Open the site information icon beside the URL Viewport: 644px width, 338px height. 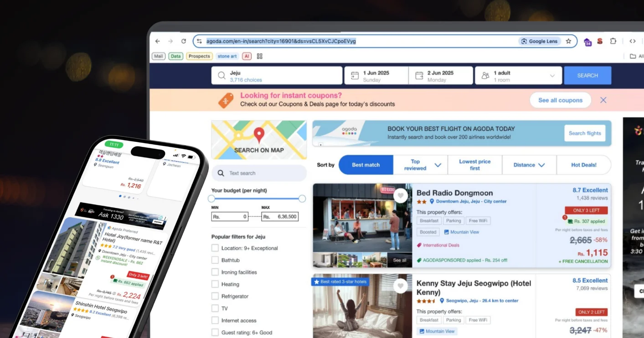point(199,41)
